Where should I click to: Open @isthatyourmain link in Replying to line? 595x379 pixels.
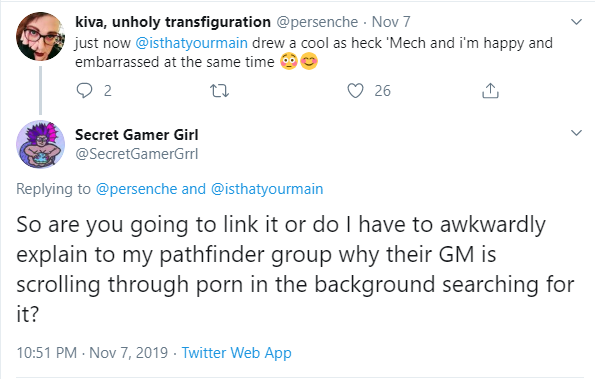tap(267, 189)
